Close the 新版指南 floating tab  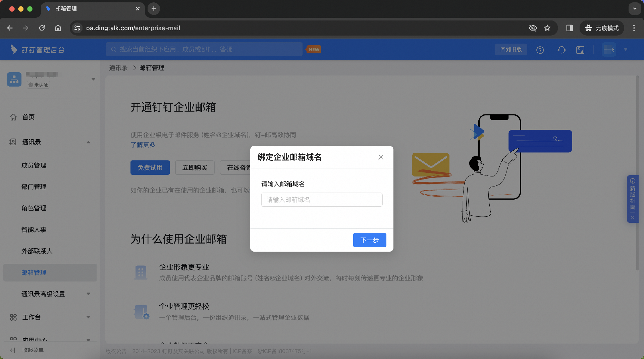click(633, 218)
